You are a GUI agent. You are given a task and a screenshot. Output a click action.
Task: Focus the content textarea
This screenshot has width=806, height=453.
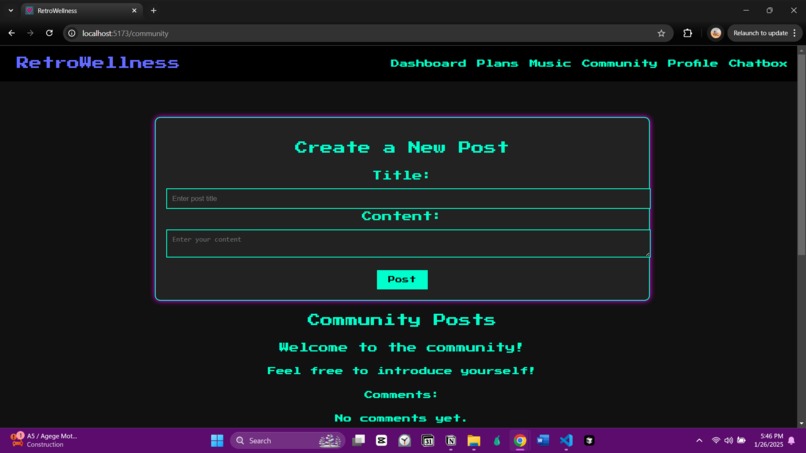click(408, 243)
